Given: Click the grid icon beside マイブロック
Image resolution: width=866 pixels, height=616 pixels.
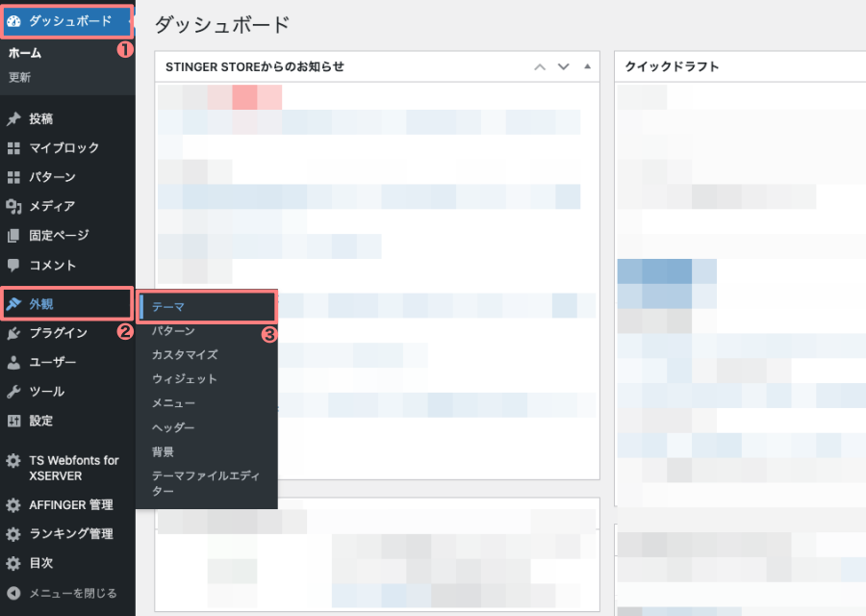Looking at the screenshot, I should tap(13, 148).
